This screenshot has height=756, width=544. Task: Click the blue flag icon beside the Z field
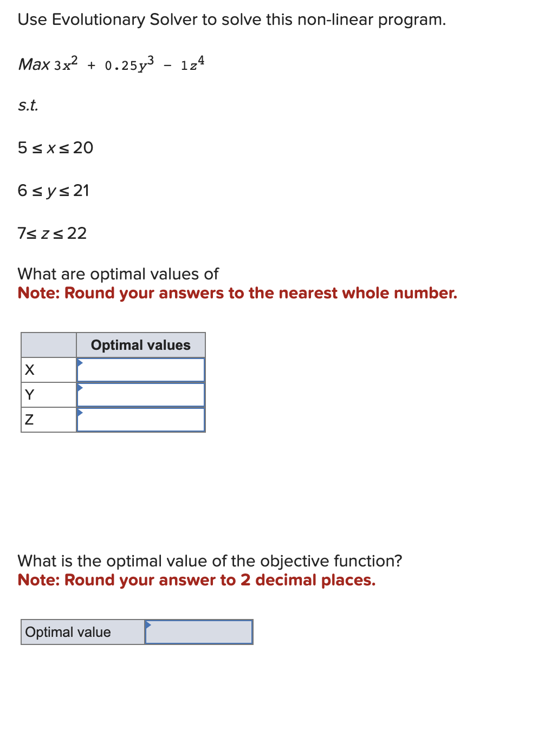(x=80, y=413)
